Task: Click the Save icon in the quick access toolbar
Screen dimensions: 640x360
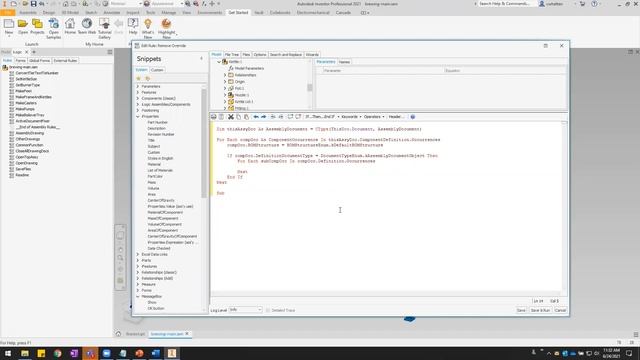Action: pyautogui.click(x=33, y=4)
